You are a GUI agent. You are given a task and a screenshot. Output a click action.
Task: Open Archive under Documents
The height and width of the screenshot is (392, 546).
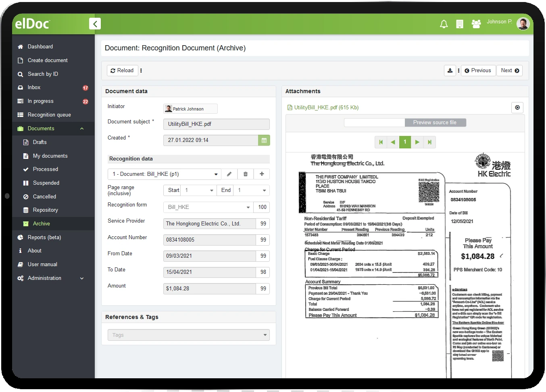(53, 224)
